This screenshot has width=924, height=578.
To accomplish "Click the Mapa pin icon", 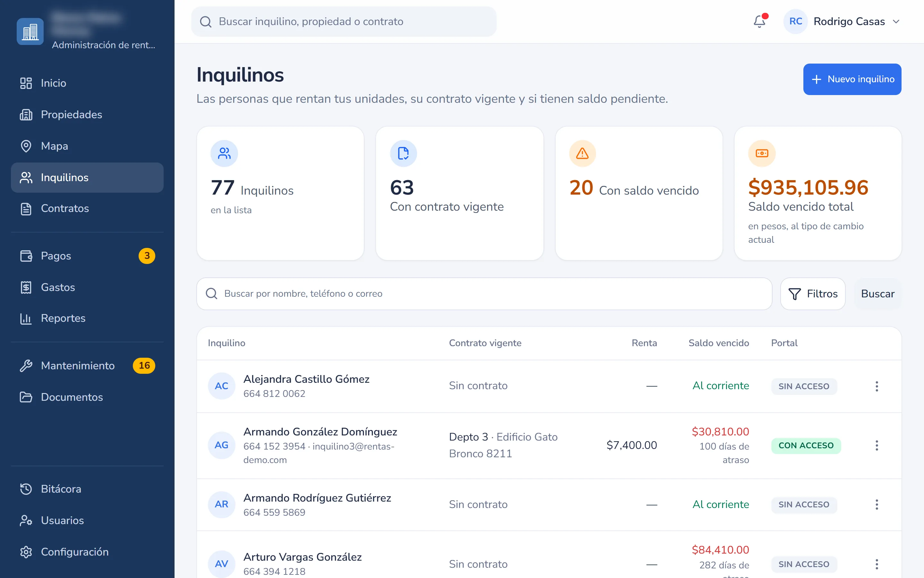I will pyautogui.click(x=26, y=146).
